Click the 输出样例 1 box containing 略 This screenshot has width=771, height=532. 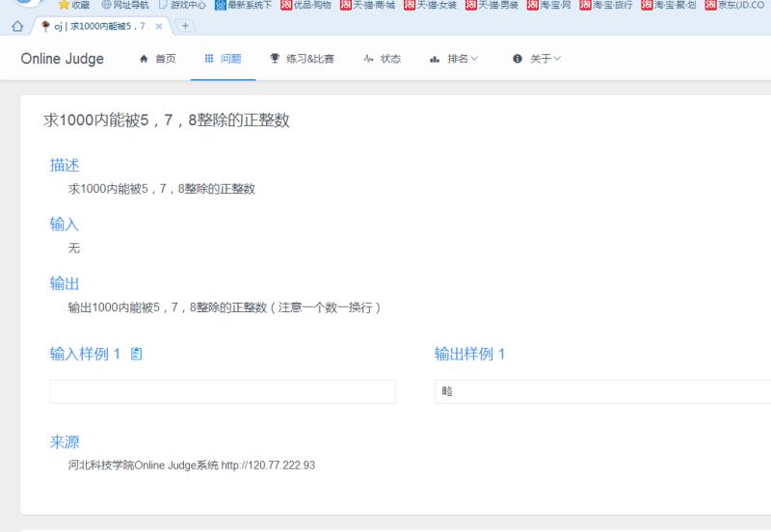pyautogui.click(x=603, y=391)
